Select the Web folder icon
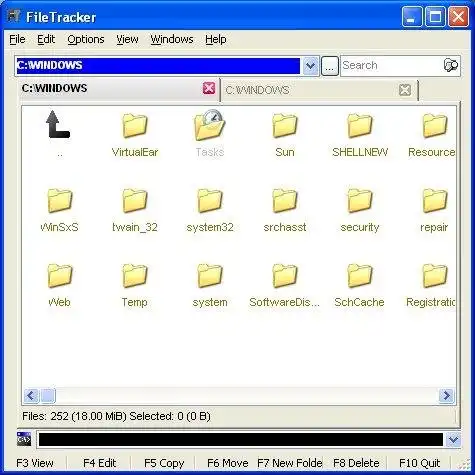 (60, 276)
